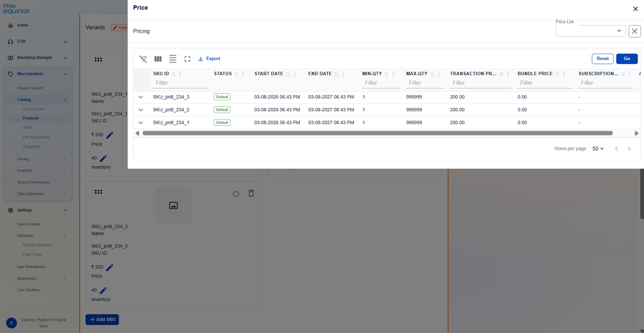
Task: Open End Date column options menu
Action: (343, 74)
